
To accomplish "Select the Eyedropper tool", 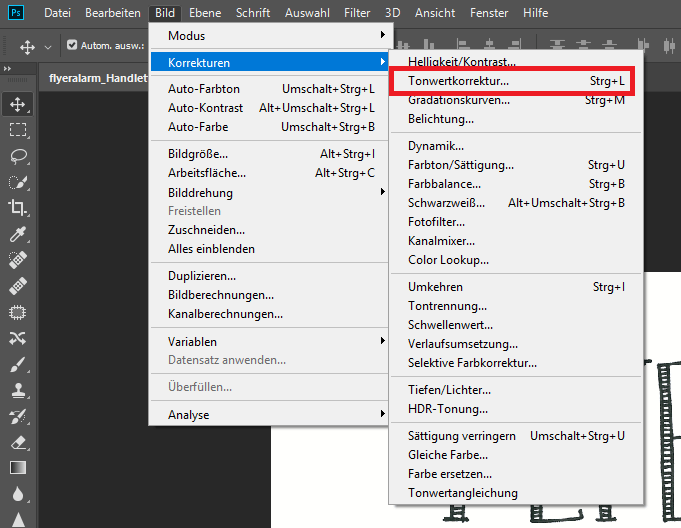I will point(18,234).
